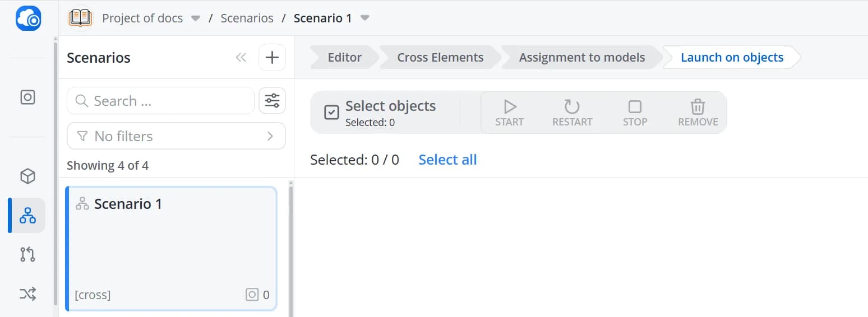Click the Project of docs breadcrumb

142,18
